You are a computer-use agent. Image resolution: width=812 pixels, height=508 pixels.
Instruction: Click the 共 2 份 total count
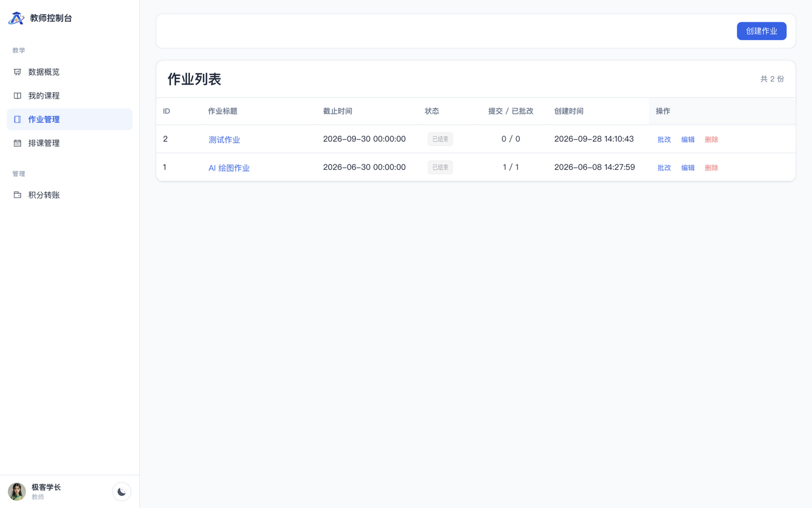pyautogui.click(x=772, y=79)
